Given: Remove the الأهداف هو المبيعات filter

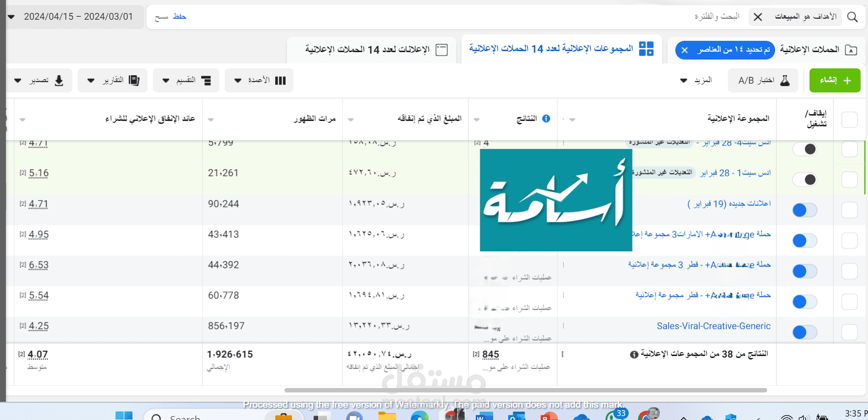Looking at the screenshot, I should (758, 17).
